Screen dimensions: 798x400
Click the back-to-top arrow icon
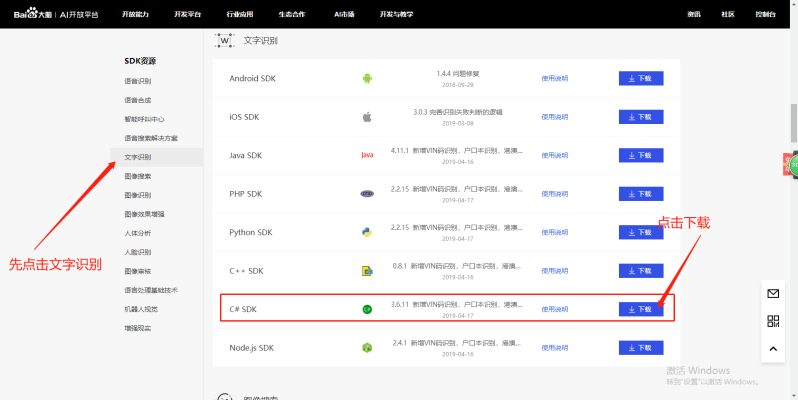(773, 349)
